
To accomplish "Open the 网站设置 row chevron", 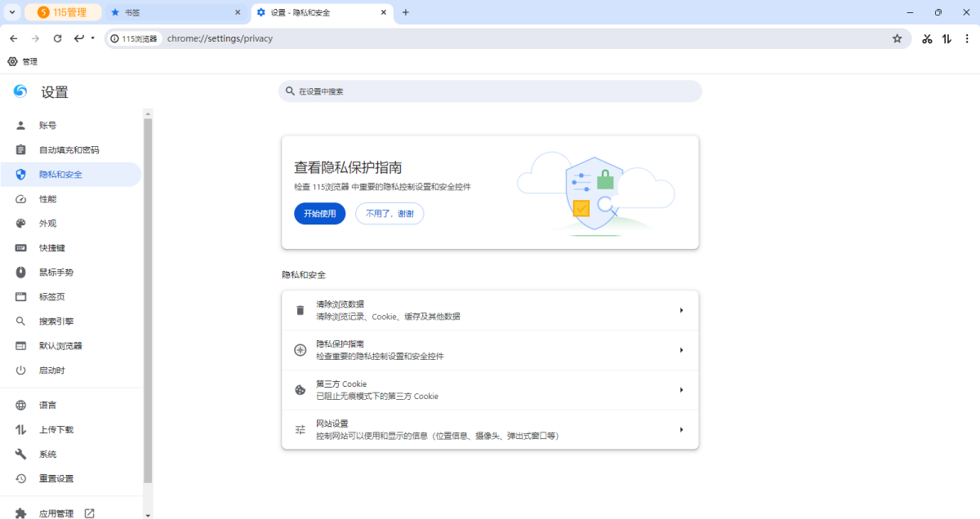I will coord(681,428).
